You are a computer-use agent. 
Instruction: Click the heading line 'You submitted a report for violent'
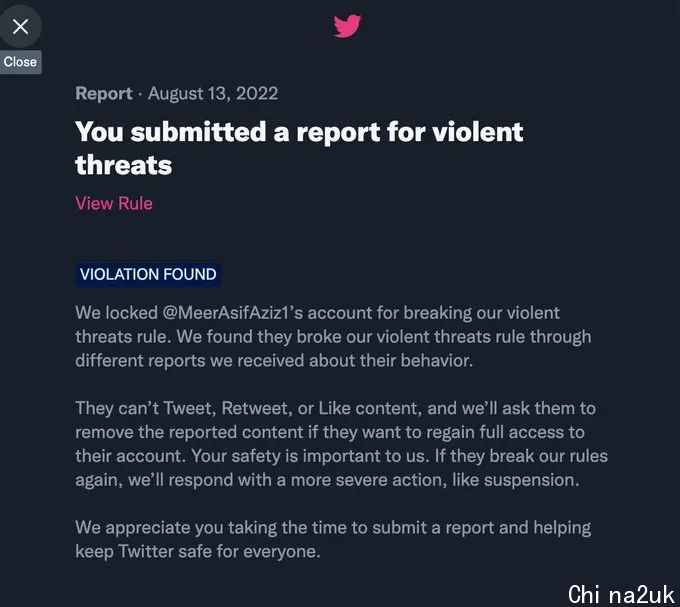pyautogui.click(x=299, y=132)
